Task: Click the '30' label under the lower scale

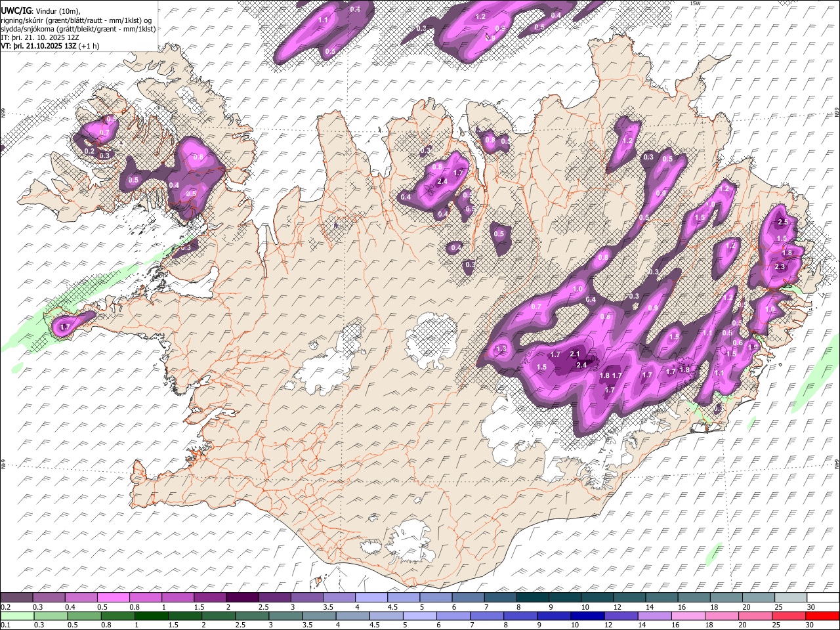Action: click(x=810, y=625)
